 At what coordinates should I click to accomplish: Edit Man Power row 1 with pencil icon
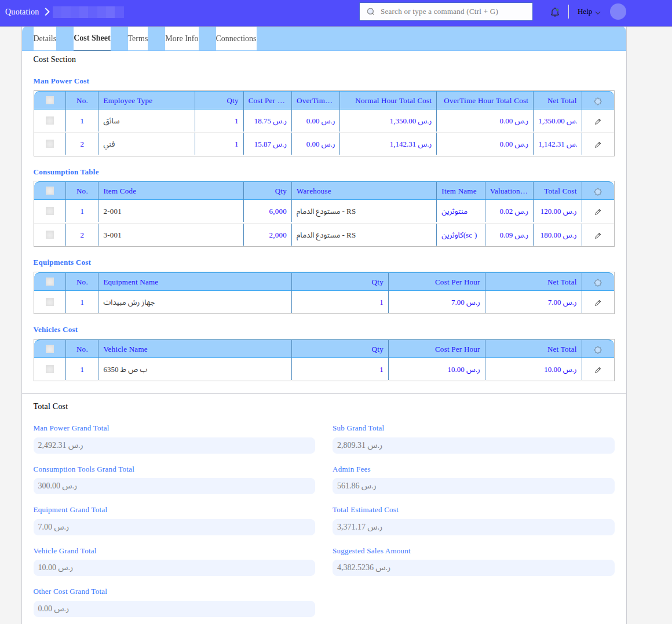(597, 122)
